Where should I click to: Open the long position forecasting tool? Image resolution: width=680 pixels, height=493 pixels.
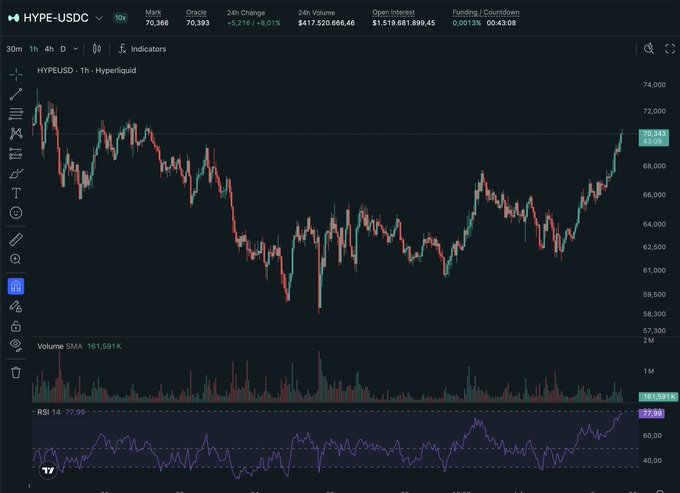point(16,153)
